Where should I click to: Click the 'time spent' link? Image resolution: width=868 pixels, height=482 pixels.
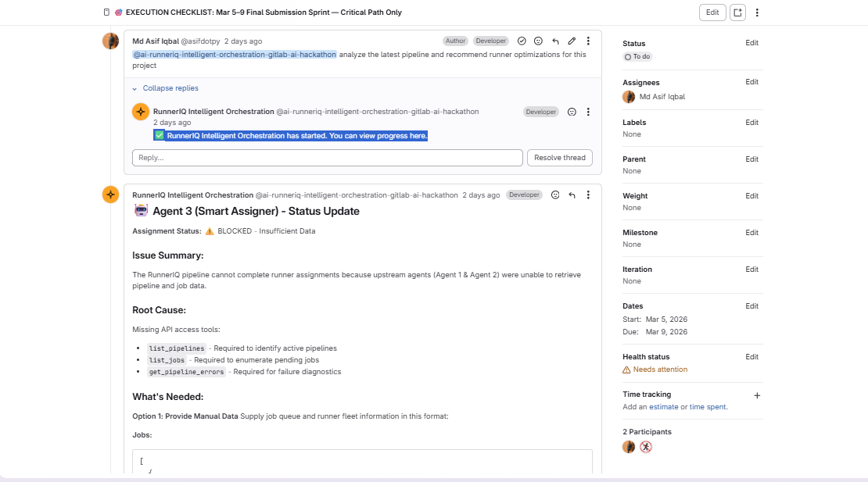pos(708,407)
